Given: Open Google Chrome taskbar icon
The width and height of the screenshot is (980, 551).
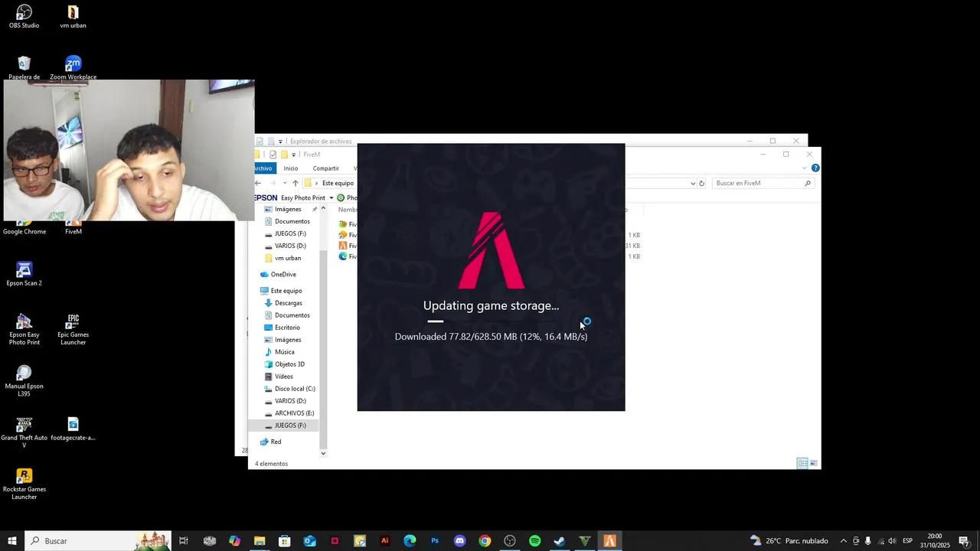Looking at the screenshot, I should click(485, 541).
